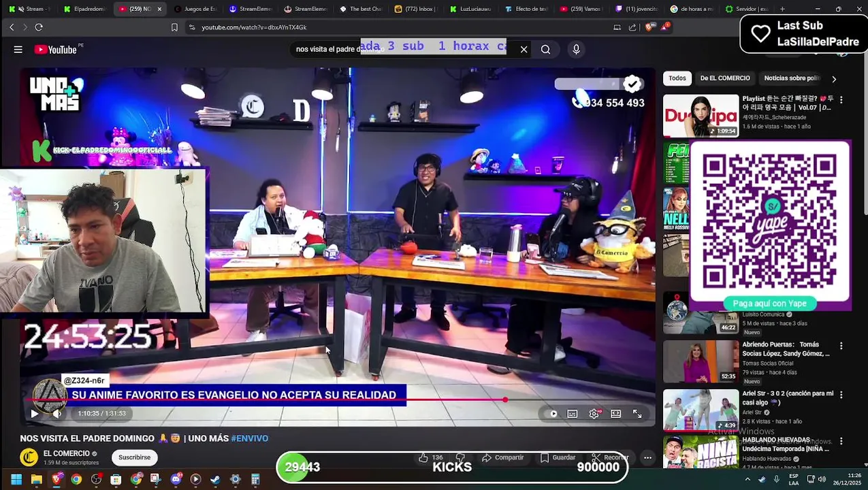868x490 pixels.
Task: Dislike the video
Action: tap(460, 457)
